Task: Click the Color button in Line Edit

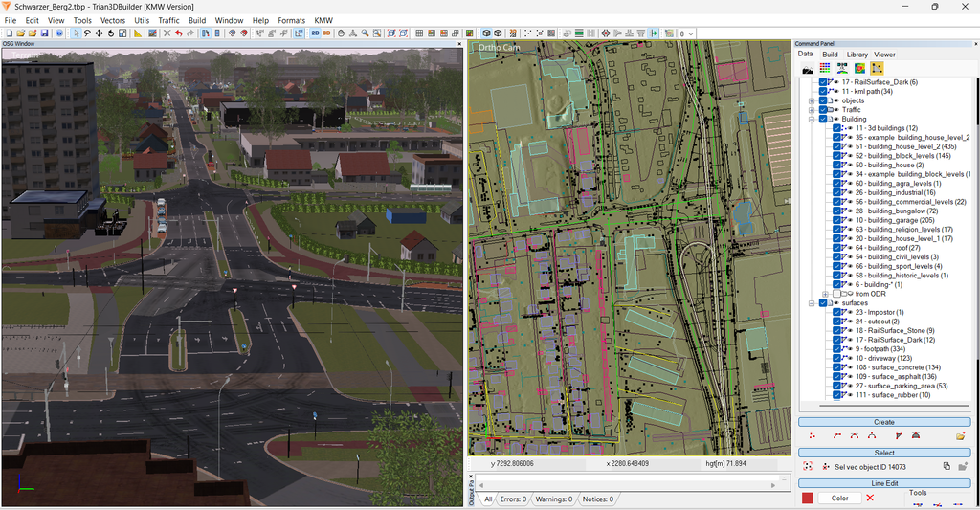Action: [839, 499]
